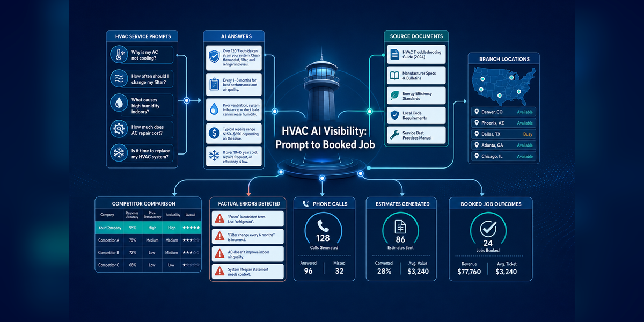The image size is (644, 322).
Task: Click the snowflake icon beside replace HVAC prompt
Action: tap(118, 152)
